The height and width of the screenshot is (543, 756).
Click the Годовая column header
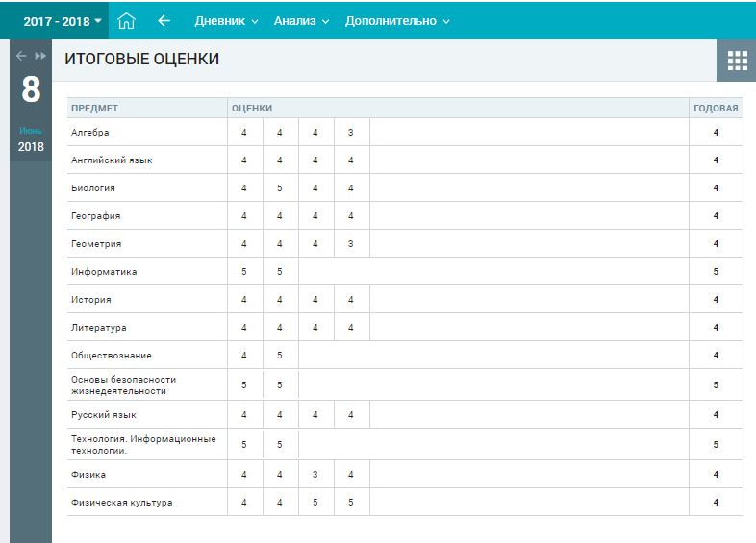click(716, 109)
